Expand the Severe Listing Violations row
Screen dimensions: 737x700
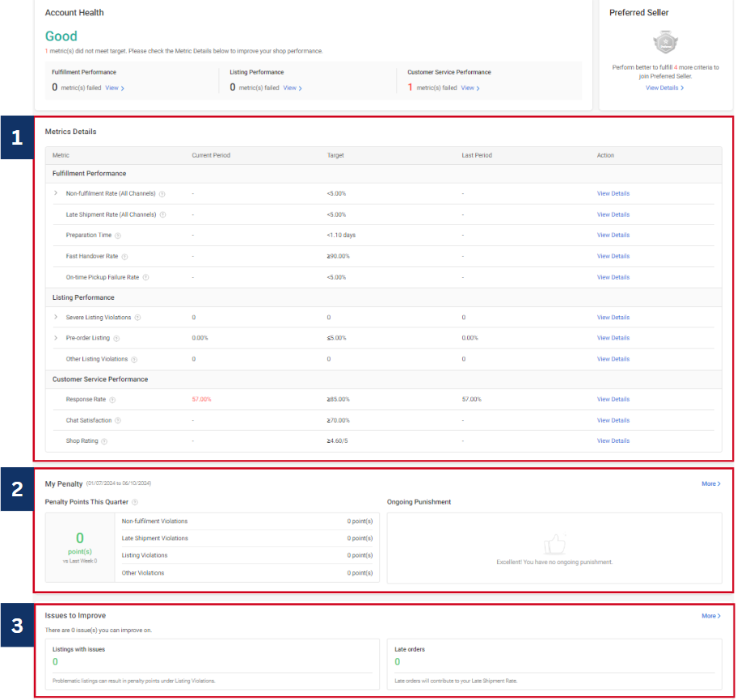tap(56, 318)
